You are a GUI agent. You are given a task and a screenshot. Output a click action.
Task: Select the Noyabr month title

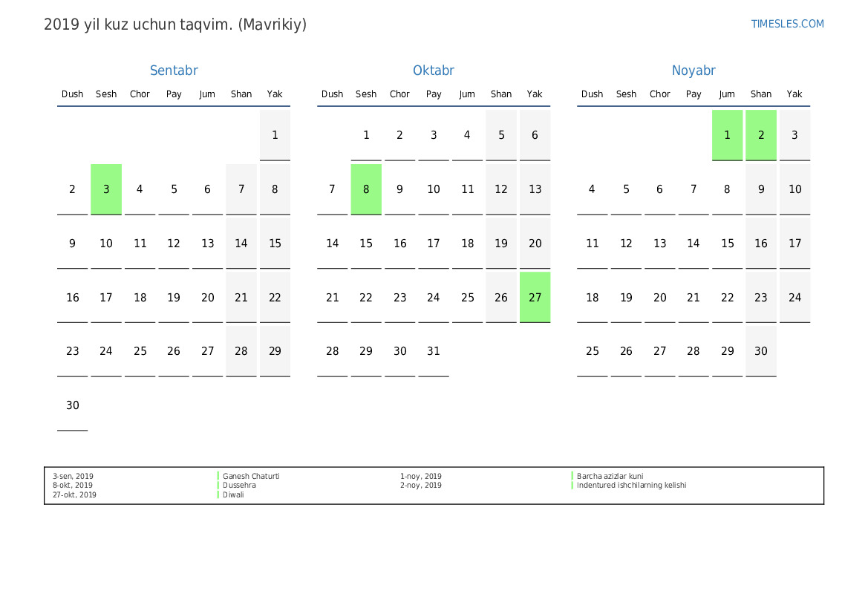coord(694,71)
